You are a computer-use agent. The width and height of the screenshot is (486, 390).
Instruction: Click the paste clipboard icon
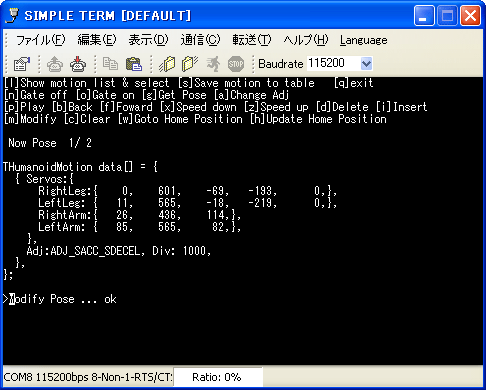click(134, 64)
